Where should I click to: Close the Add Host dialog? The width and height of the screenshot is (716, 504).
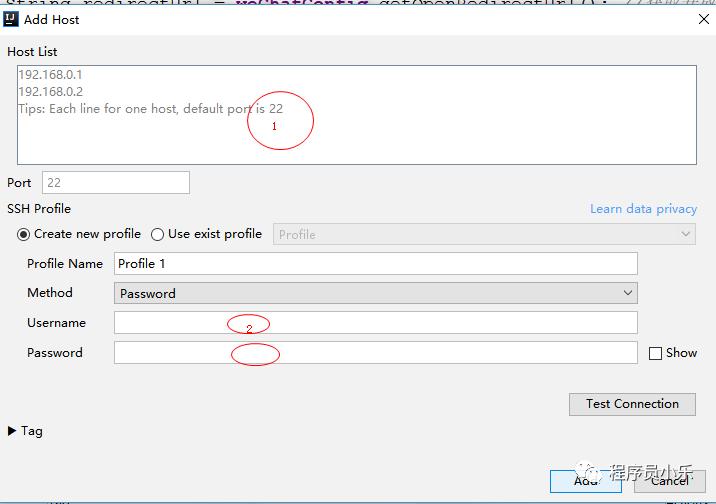pyautogui.click(x=704, y=19)
